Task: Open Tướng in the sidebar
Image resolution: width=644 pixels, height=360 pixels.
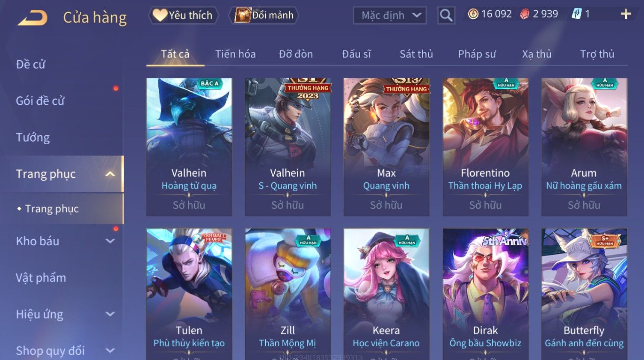Action: [x=33, y=137]
